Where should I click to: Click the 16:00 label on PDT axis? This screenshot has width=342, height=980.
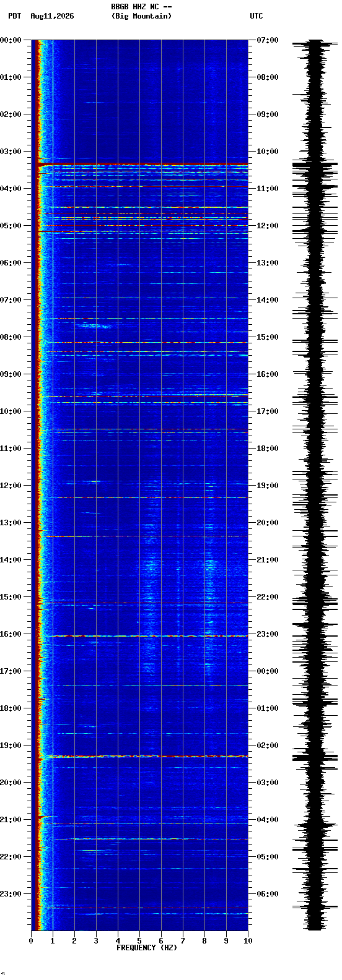click(11, 634)
